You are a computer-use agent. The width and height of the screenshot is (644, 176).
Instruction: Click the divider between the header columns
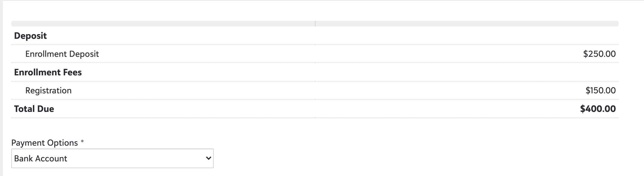315,24
